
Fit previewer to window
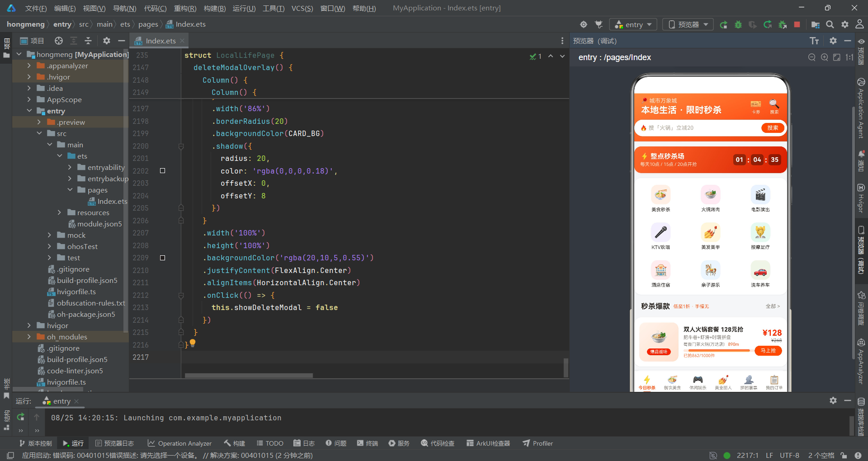coord(837,57)
